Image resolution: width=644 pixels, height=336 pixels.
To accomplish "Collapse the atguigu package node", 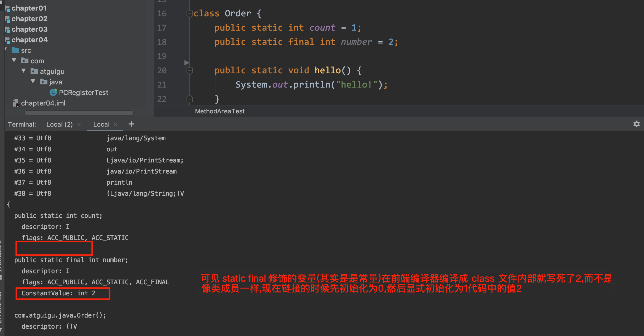I will pos(24,71).
